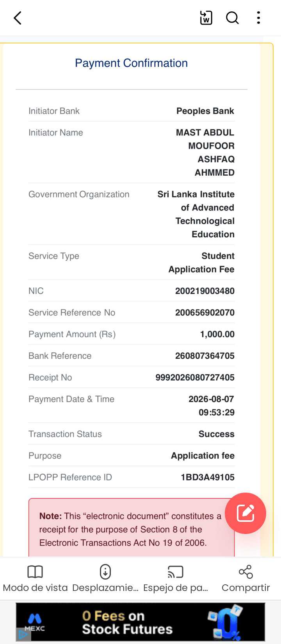Tap Receipt No 9992026080727405
281x644 pixels.
pyautogui.click(x=195, y=377)
